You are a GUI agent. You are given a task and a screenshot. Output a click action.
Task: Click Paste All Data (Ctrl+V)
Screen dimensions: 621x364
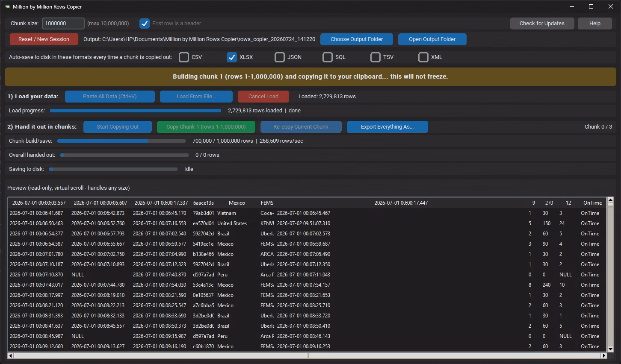click(110, 97)
